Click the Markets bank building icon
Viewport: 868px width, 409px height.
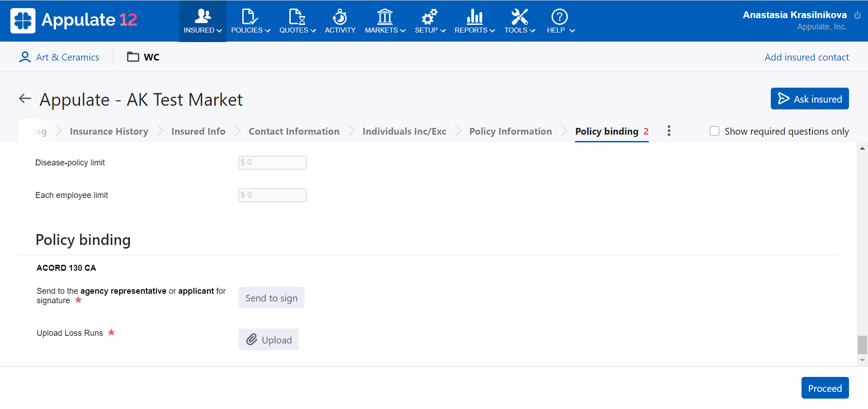point(385,17)
